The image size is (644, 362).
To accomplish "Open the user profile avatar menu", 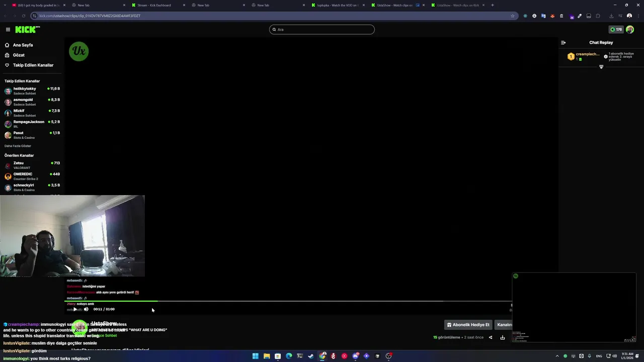I will tap(630, 30).
